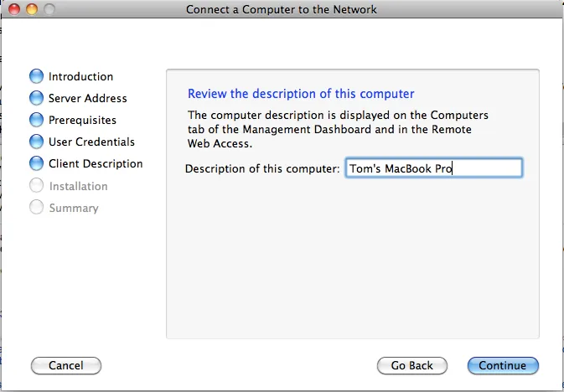This screenshot has width=564, height=392.
Task: Click the Introduction step label
Action: (81, 76)
